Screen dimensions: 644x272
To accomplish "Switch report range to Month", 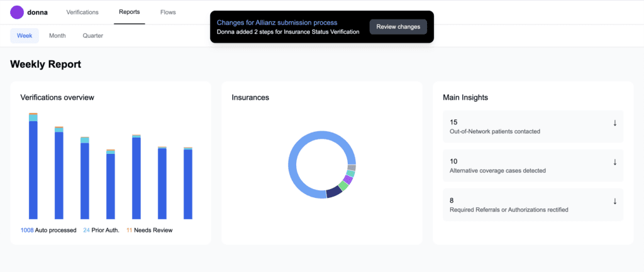I will point(57,36).
